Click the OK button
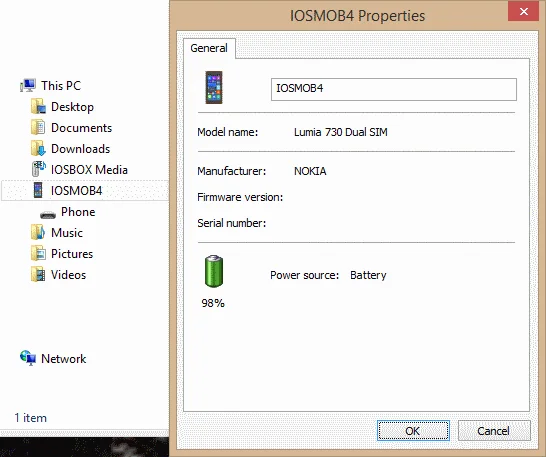The width and height of the screenshot is (546, 457). [x=413, y=431]
